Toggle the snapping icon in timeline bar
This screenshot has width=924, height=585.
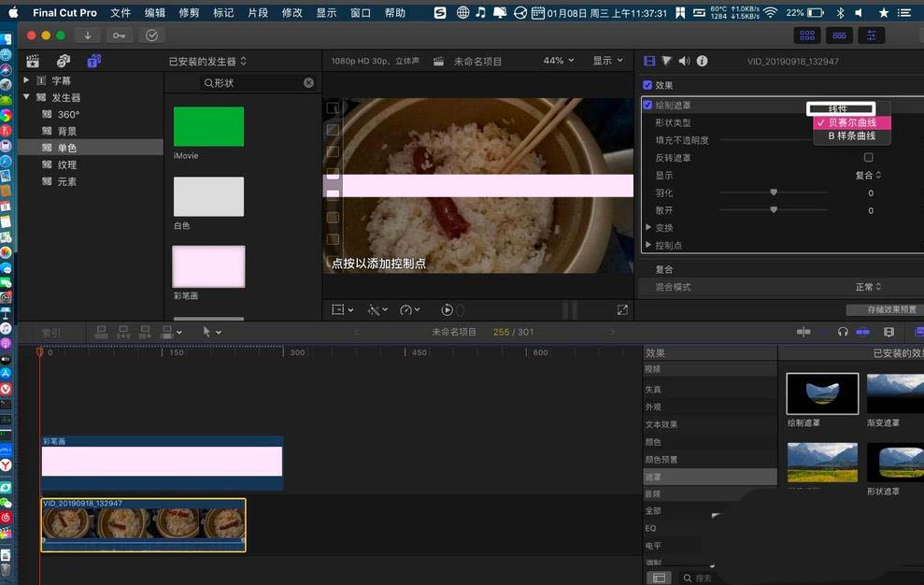[862, 332]
